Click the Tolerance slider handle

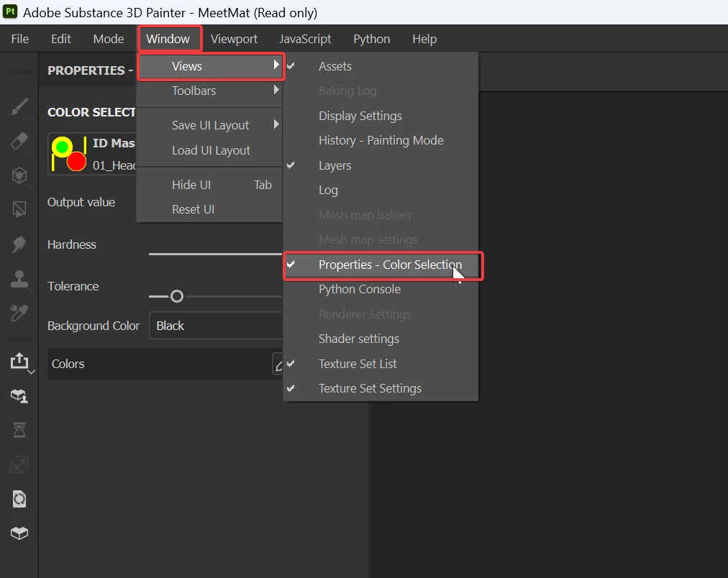coord(177,296)
